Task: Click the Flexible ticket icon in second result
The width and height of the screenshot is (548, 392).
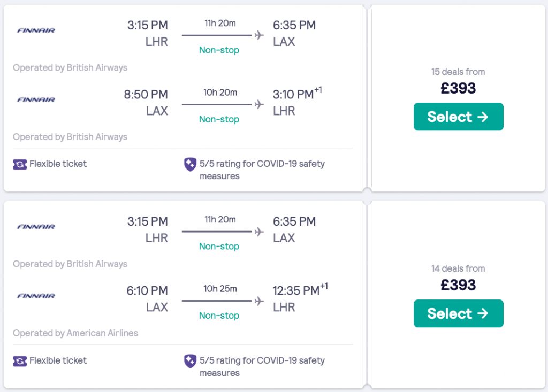Action: tap(20, 361)
